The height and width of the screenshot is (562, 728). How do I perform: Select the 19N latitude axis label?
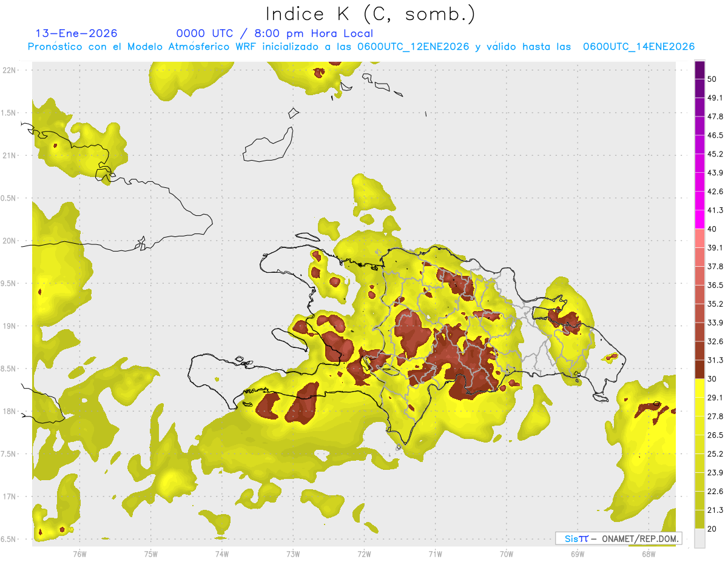pos(10,326)
